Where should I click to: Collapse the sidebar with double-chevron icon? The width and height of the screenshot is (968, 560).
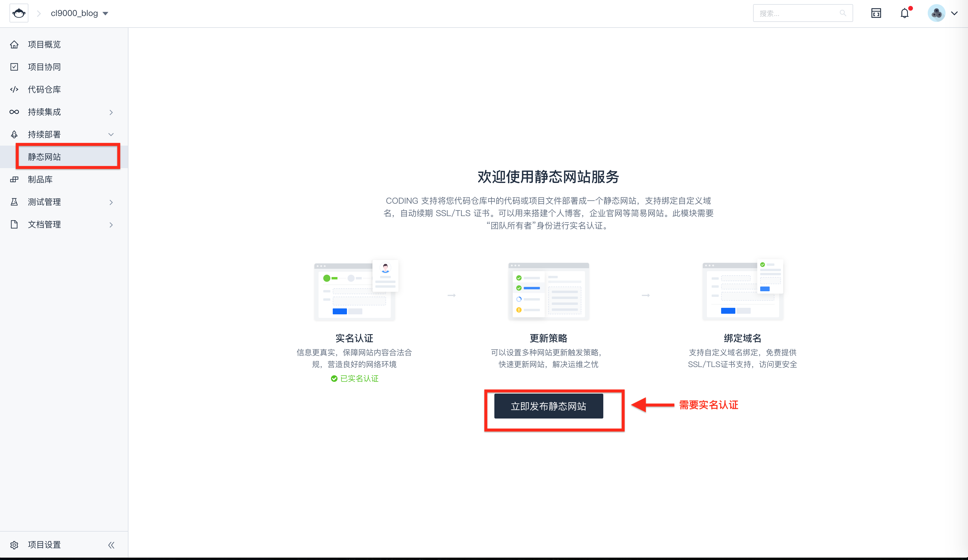click(111, 545)
